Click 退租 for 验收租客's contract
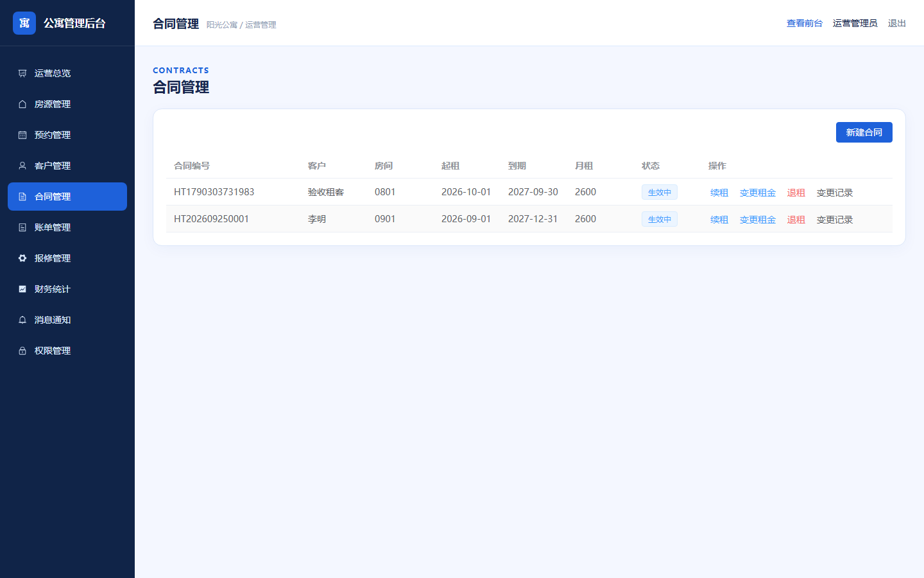The image size is (924, 578). [x=796, y=193]
